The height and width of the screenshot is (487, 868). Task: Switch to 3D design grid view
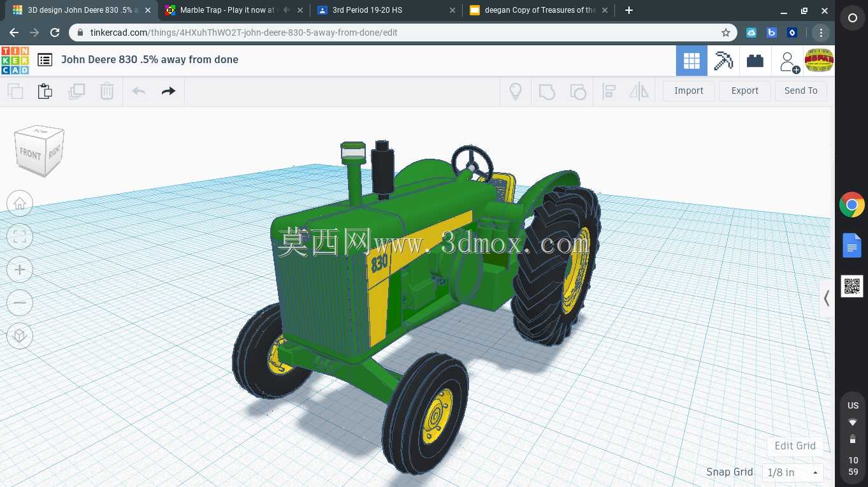pos(691,61)
